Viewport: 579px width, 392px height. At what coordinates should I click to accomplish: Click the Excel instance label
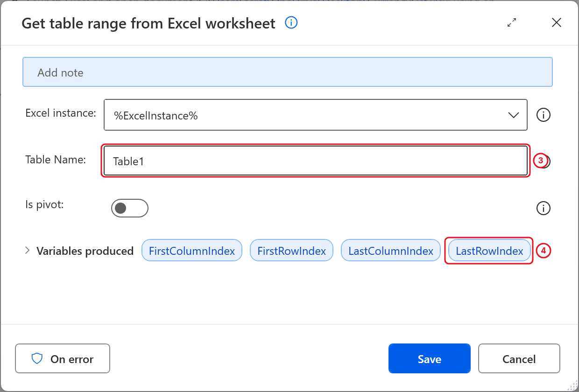point(61,113)
